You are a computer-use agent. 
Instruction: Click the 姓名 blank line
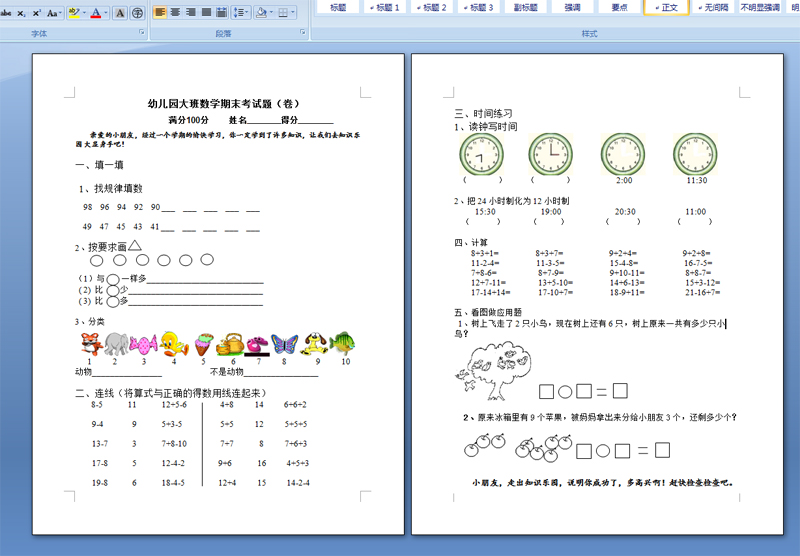[263, 120]
